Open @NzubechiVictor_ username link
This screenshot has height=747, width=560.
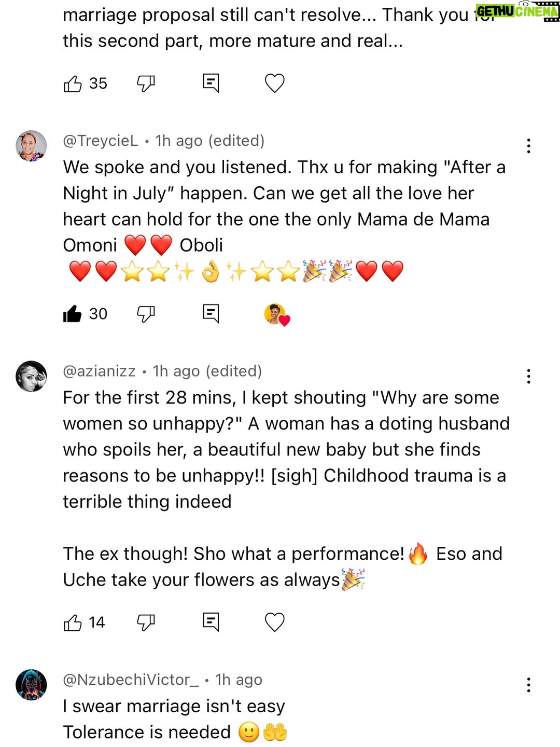(x=131, y=680)
